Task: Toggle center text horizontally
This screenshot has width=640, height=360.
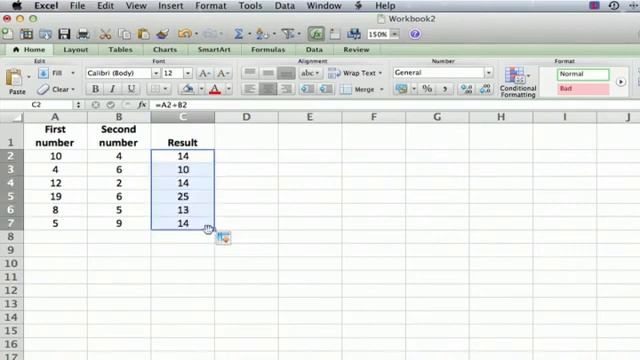Action: coord(268,89)
